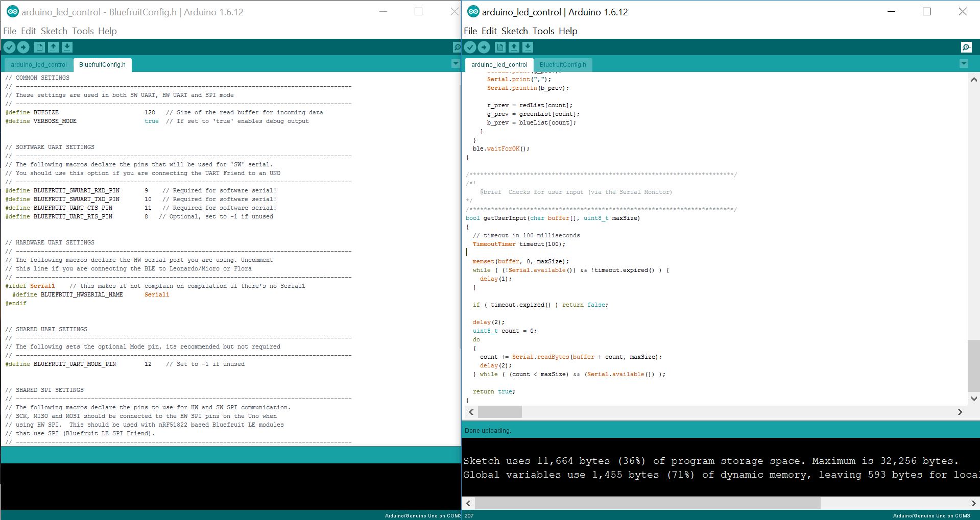Click console horizontal scrollbar thumb
The width and height of the screenshot is (980, 520).
click(648, 503)
